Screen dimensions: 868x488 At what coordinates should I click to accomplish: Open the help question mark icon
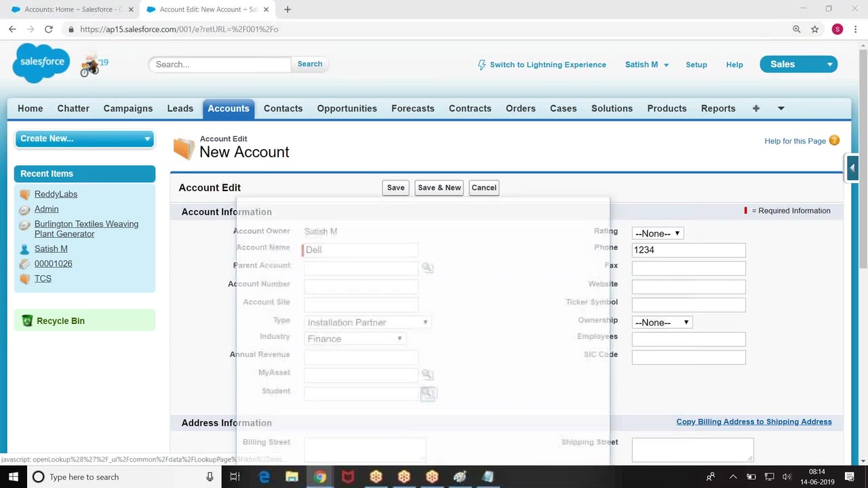(x=834, y=140)
